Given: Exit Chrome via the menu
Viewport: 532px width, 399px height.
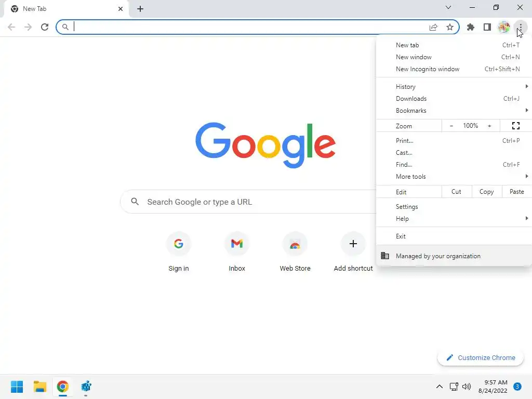Looking at the screenshot, I should point(454,236).
